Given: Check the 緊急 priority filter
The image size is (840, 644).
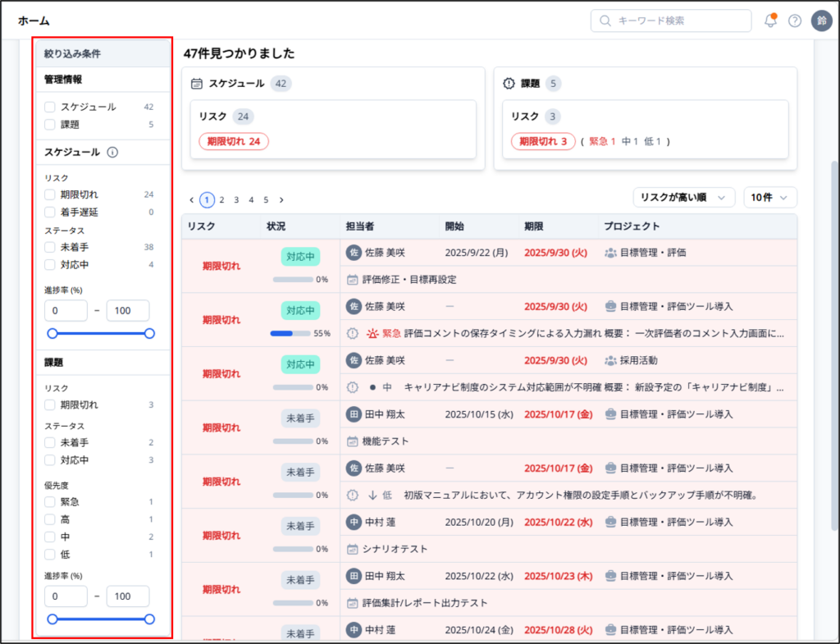Looking at the screenshot, I should (50, 502).
